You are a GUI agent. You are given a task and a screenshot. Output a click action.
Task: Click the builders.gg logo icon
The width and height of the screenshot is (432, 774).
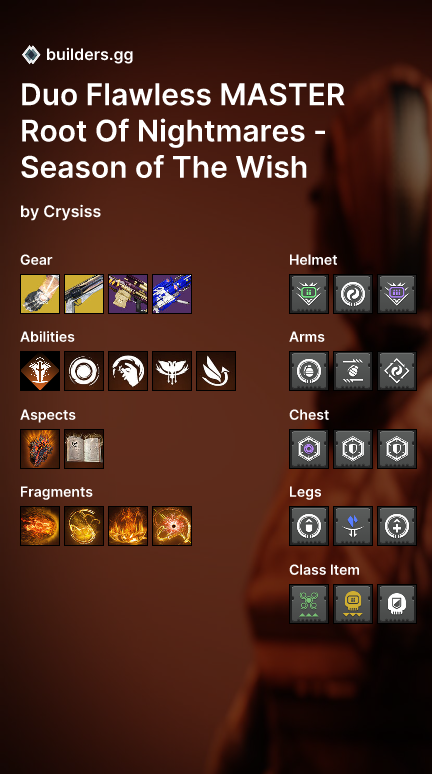[31, 55]
